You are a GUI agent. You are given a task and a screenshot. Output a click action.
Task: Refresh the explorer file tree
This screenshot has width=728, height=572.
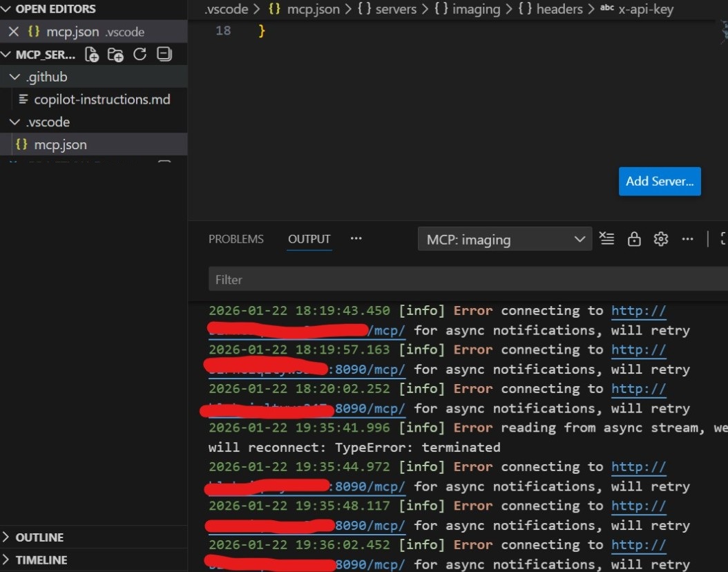coord(140,55)
